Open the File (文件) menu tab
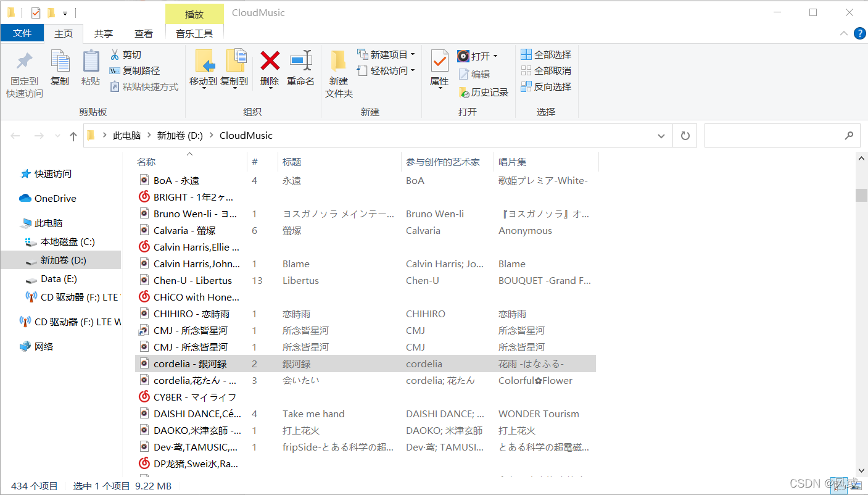This screenshot has height=495, width=868. (22, 33)
